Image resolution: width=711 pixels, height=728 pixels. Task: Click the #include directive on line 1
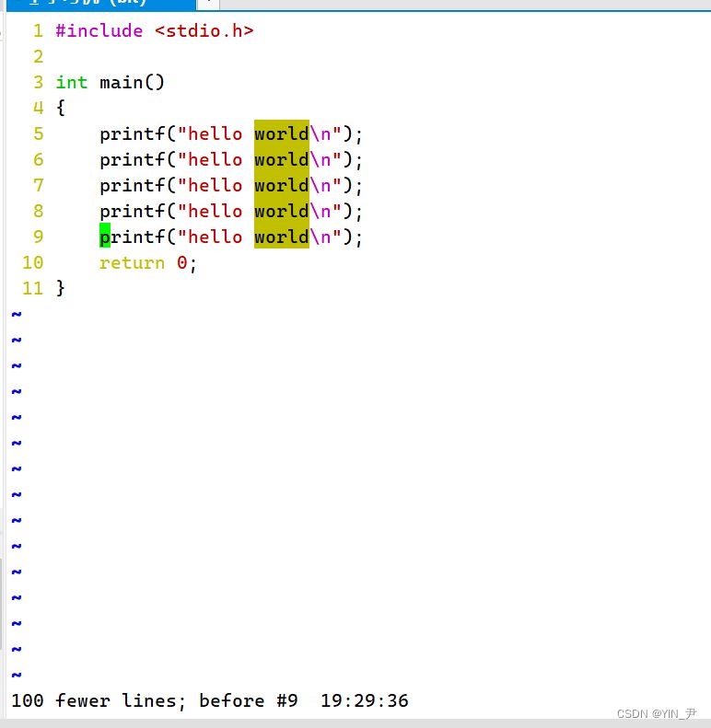pos(99,30)
